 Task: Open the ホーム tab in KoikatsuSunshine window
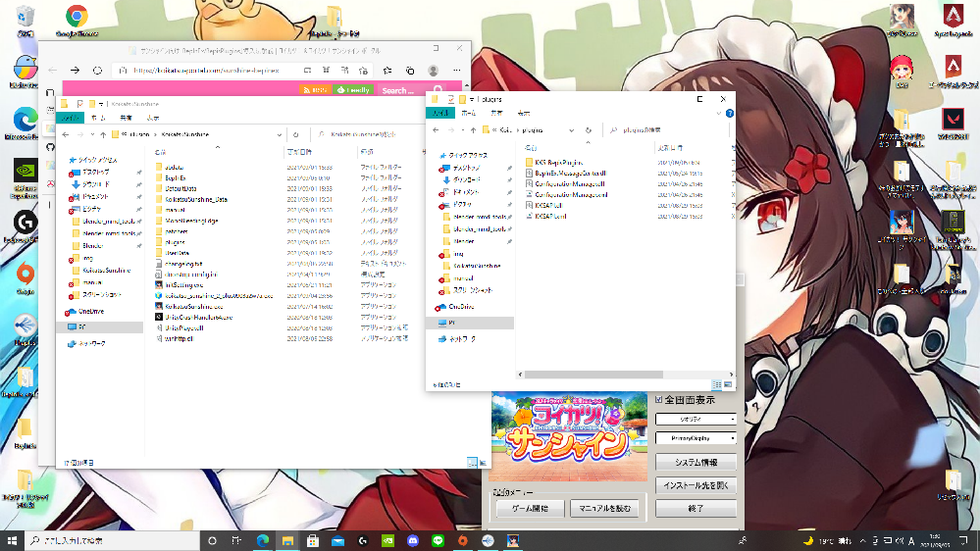pyautogui.click(x=98, y=118)
